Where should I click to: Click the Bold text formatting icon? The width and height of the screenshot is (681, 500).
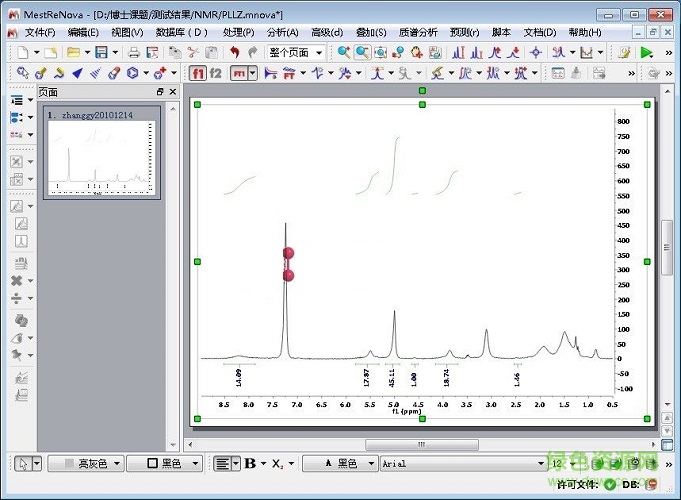(x=250, y=464)
